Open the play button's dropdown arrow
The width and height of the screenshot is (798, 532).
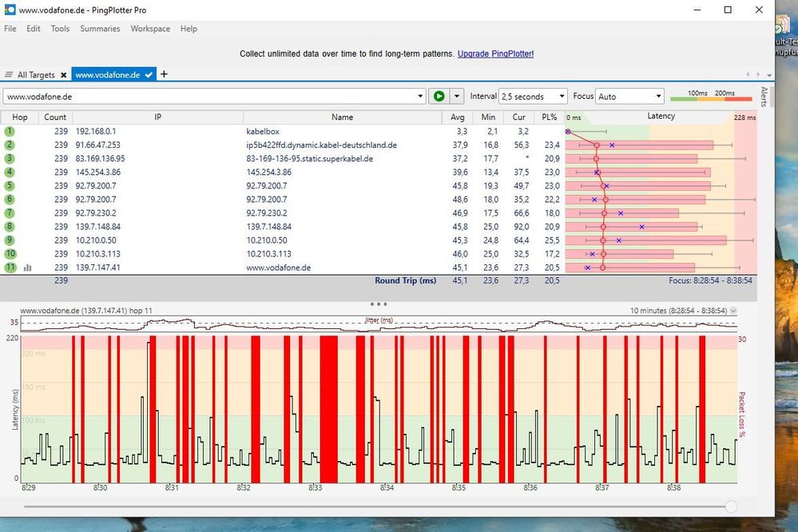pyautogui.click(x=457, y=95)
